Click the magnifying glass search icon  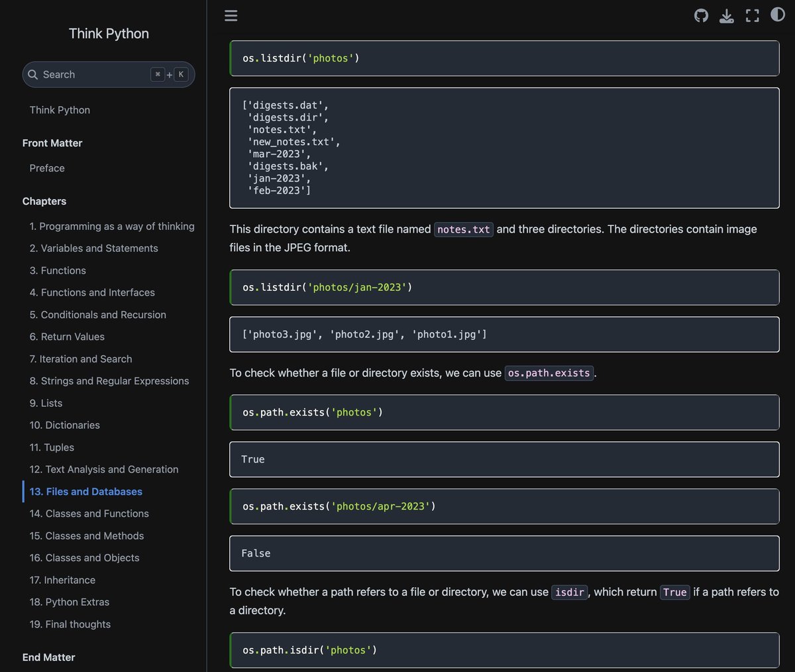coord(33,74)
